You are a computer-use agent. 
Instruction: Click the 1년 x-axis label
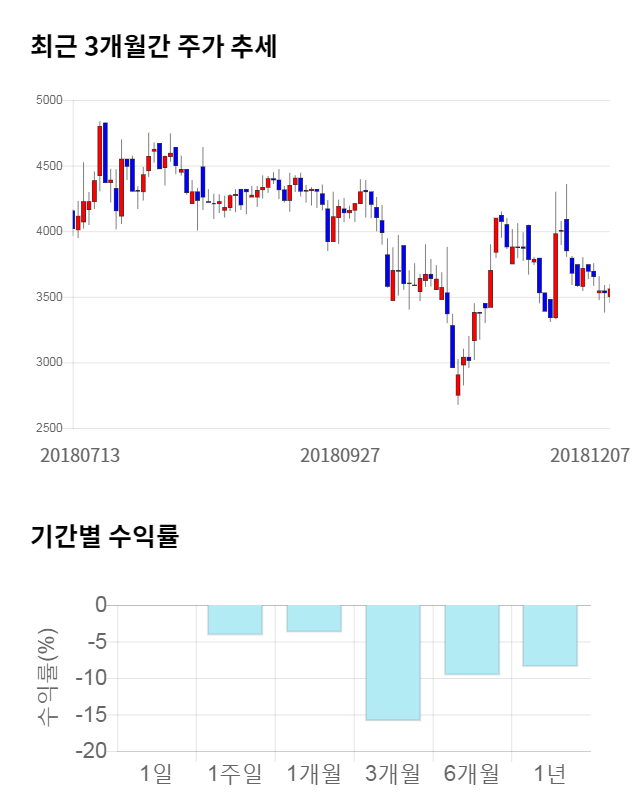pos(550,773)
